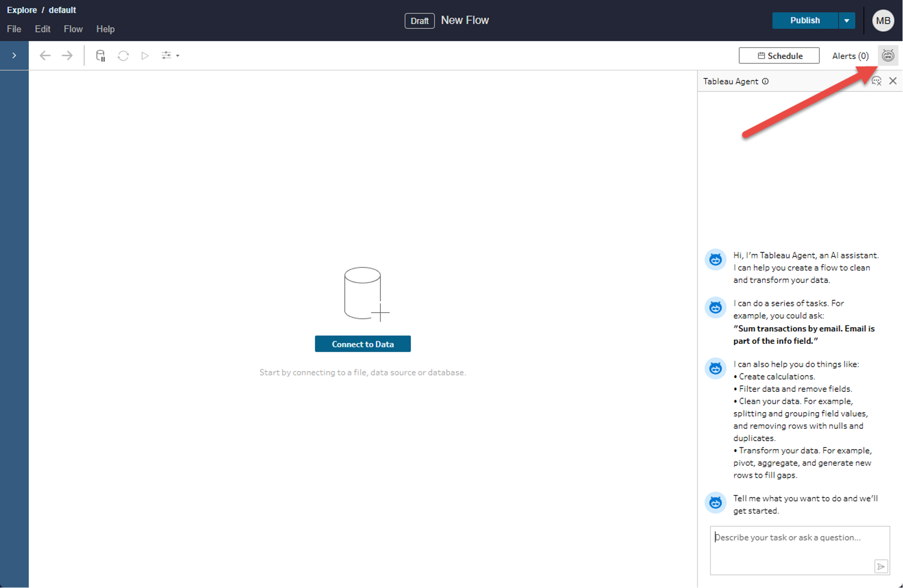Click the Schedule button
The image size is (903, 588).
779,56
